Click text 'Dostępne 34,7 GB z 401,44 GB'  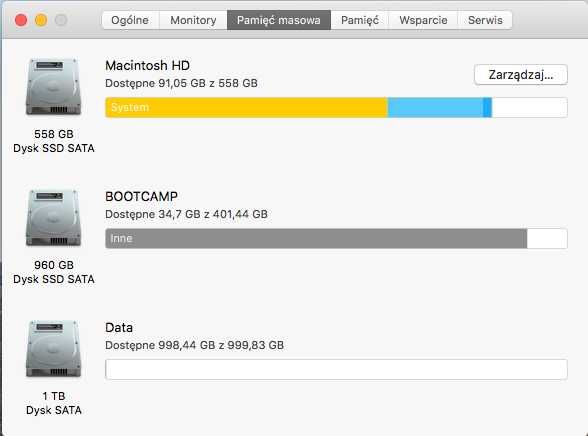pyautogui.click(x=186, y=214)
